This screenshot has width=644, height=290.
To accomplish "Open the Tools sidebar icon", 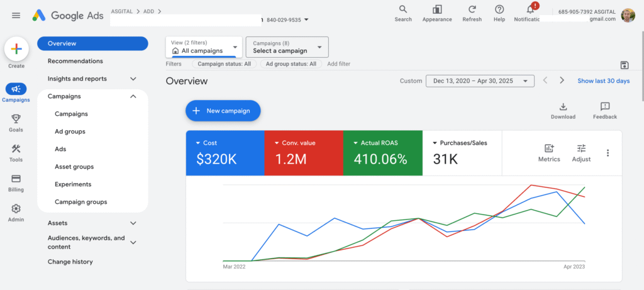I will coord(16,149).
